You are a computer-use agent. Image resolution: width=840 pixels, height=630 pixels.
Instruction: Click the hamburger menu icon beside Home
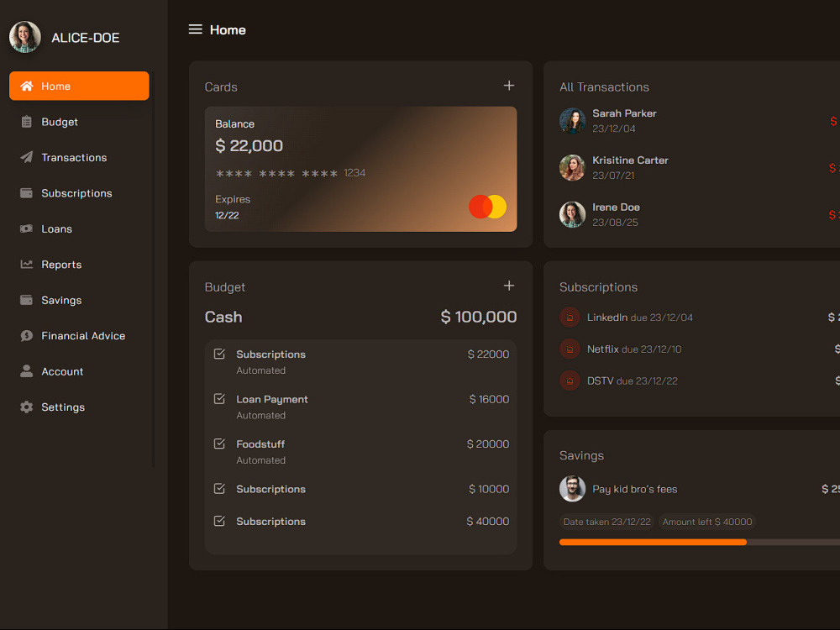pos(195,29)
